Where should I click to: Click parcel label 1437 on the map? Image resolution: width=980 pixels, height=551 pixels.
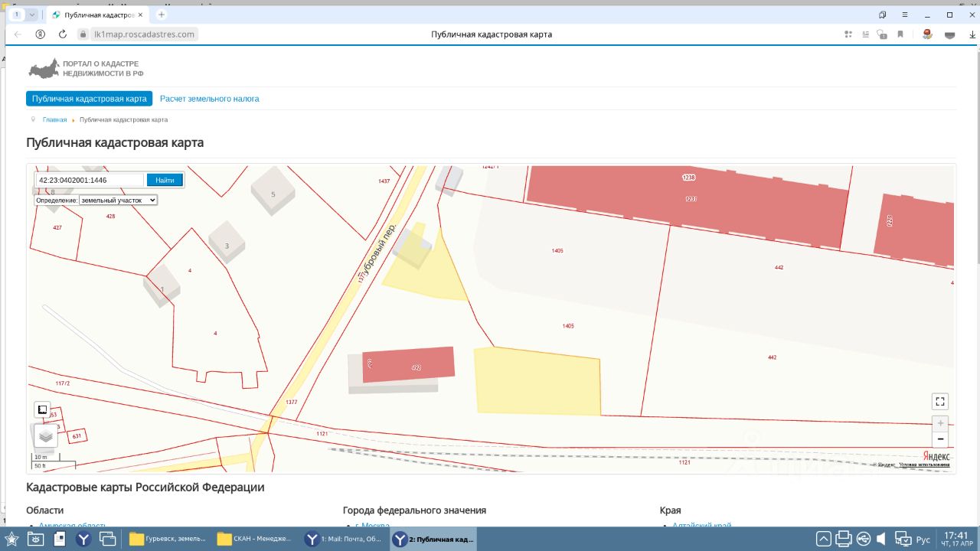pyautogui.click(x=384, y=181)
